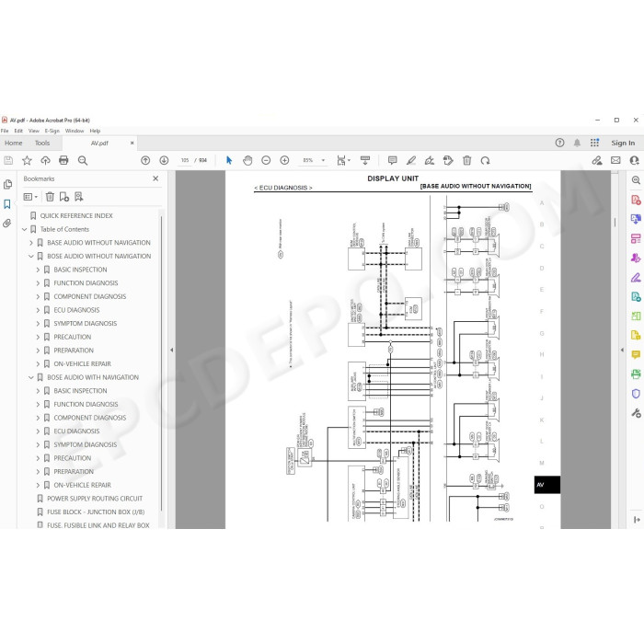Click the new bookmark icon

click(x=64, y=197)
